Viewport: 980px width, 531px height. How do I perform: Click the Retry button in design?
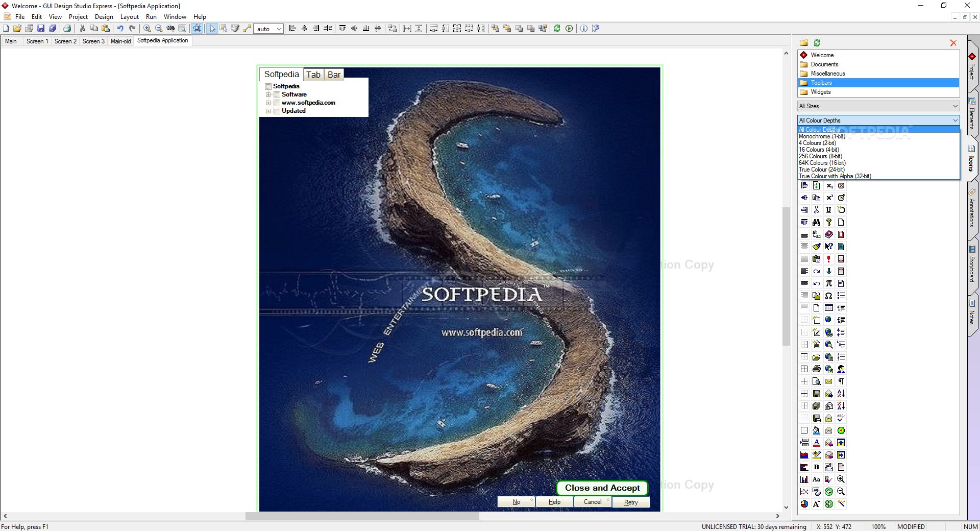(x=631, y=502)
